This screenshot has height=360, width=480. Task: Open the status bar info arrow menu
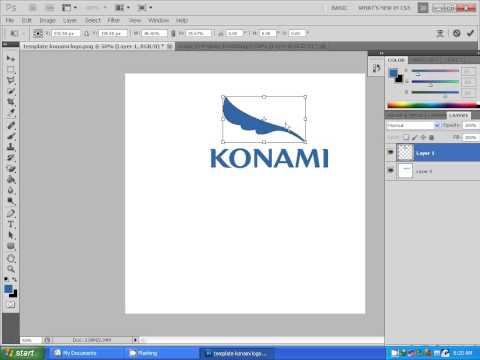(136, 340)
